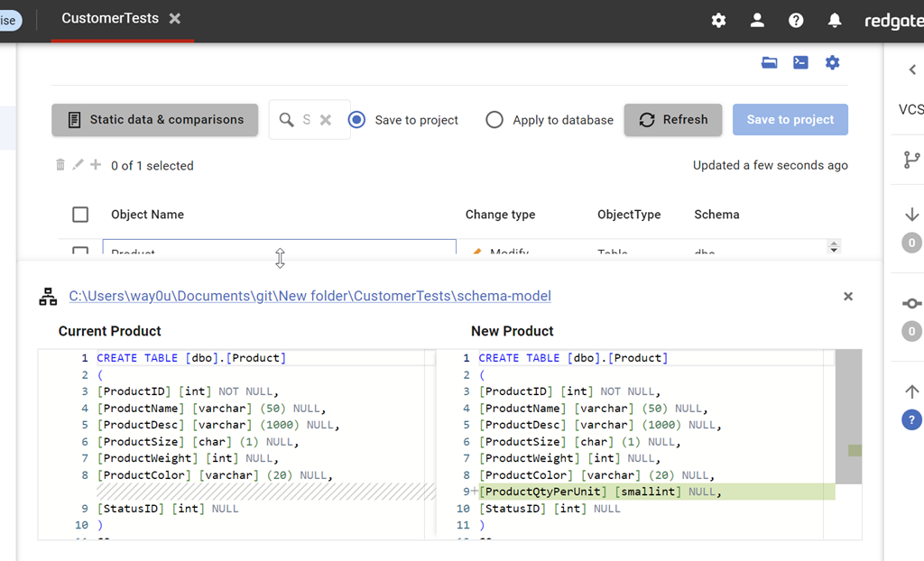Click the search input field

306,120
